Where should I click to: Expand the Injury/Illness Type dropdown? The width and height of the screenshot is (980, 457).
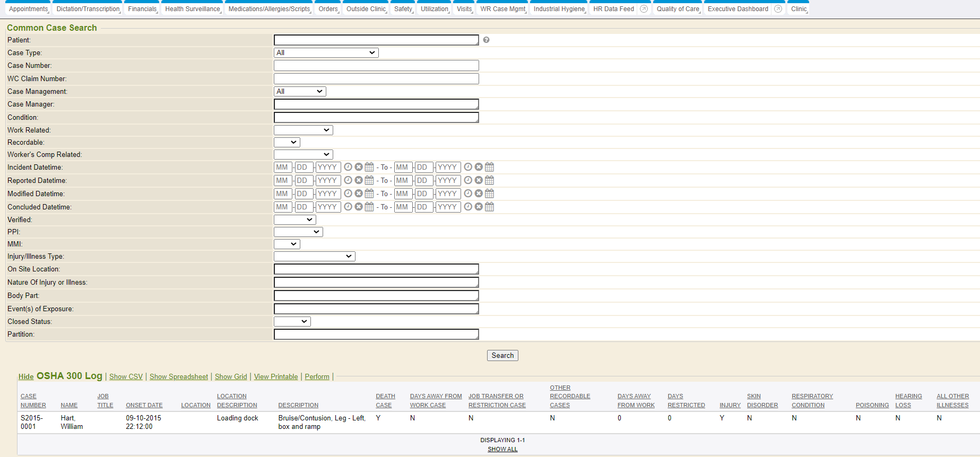tap(314, 257)
